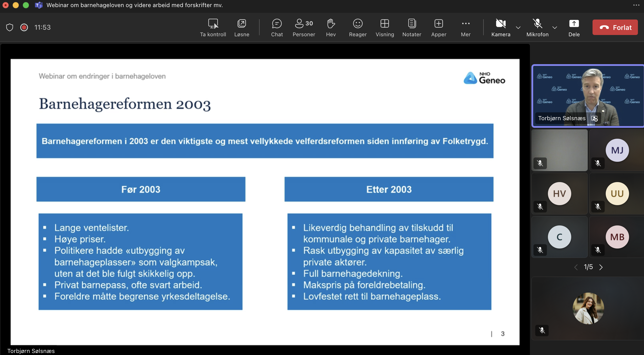The width and height of the screenshot is (644, 355).
Task: Click the MJ participant avatar
Action: 617,150
